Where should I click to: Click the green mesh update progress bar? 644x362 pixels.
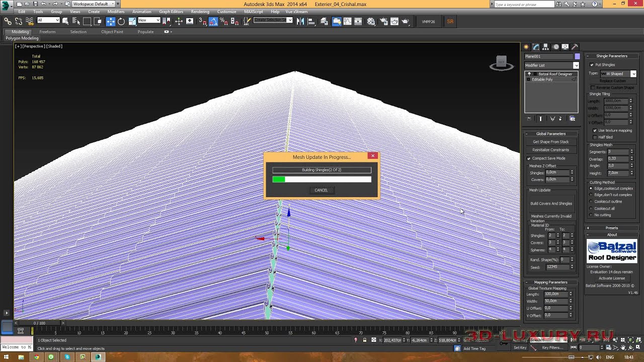tap(322, 179)
